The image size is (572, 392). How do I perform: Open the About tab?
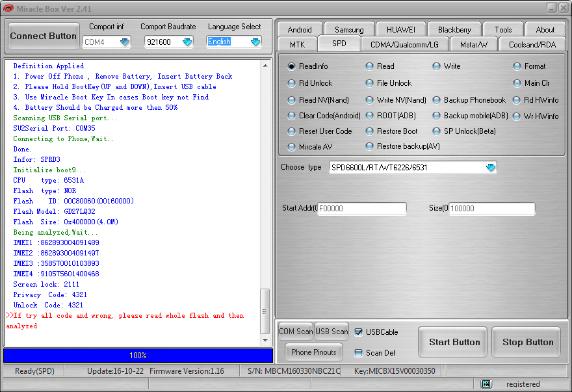[545, 29]
